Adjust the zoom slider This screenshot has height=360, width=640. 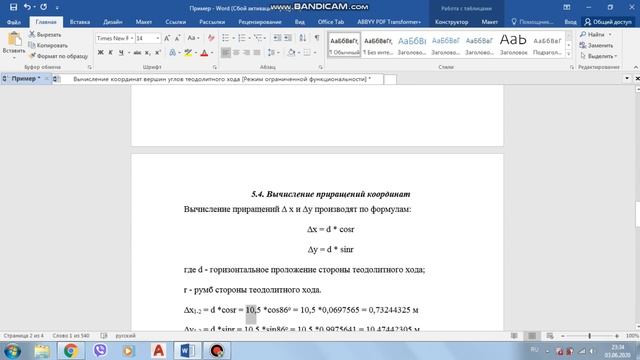589,336
